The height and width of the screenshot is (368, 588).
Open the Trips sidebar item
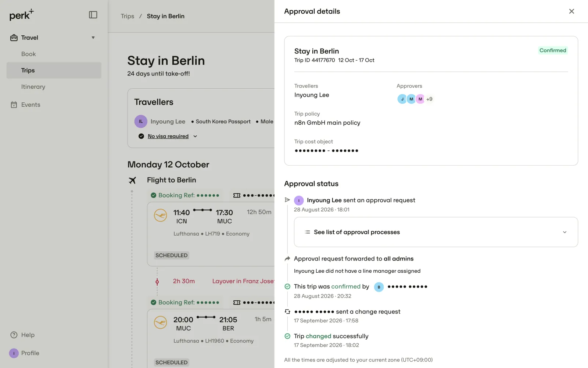54,70
